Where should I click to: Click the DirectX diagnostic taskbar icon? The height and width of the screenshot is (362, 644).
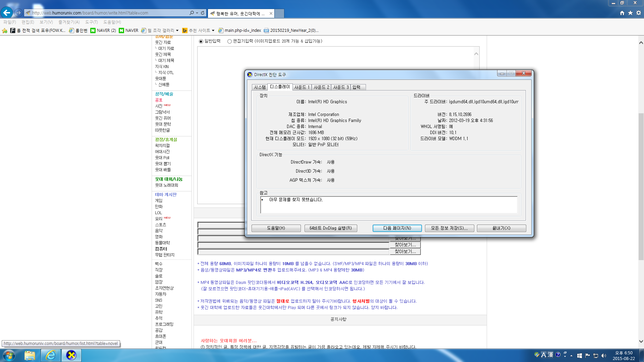[71, 355]
